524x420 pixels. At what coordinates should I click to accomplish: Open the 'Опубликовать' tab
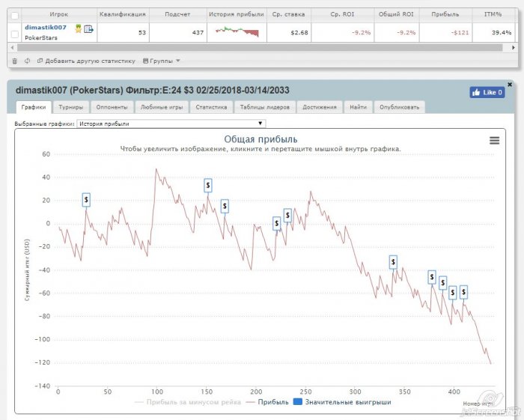coord(399,107)
